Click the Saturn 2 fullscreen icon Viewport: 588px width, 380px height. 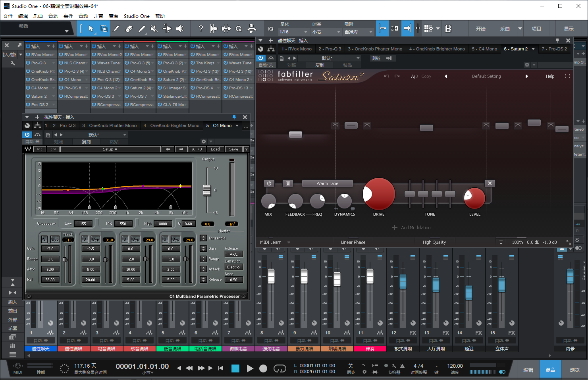567,76
